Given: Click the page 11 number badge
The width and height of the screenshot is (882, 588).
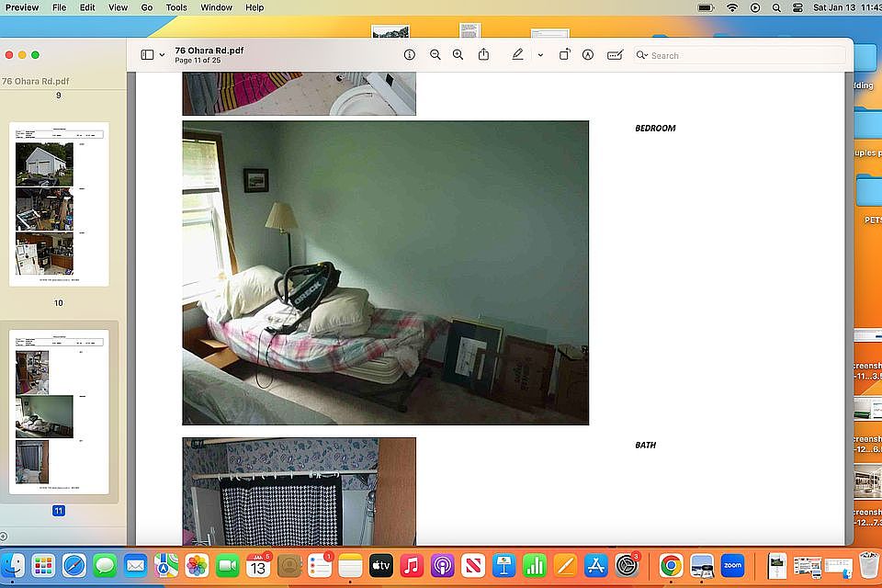Looking at the screenshot, I should click(x=59, y=511).
